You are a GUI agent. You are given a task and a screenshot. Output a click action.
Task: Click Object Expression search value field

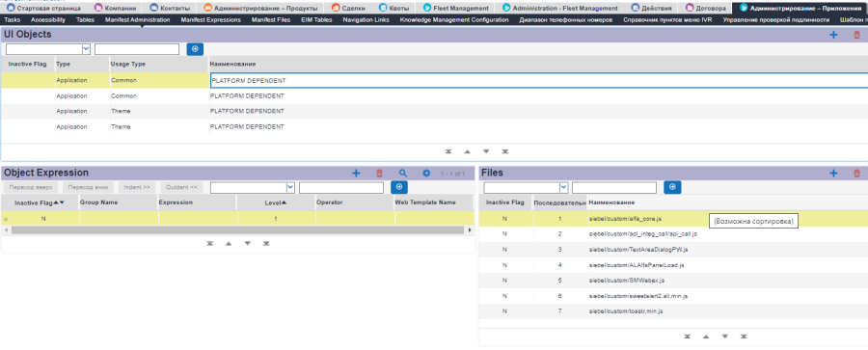tap(341, 188)
